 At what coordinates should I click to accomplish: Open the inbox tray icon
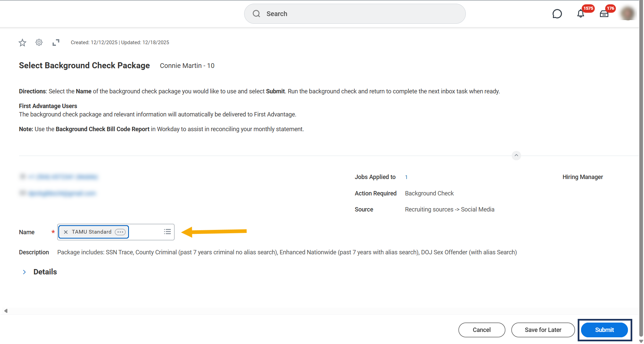pyautogui.click(x=604, y=14)
